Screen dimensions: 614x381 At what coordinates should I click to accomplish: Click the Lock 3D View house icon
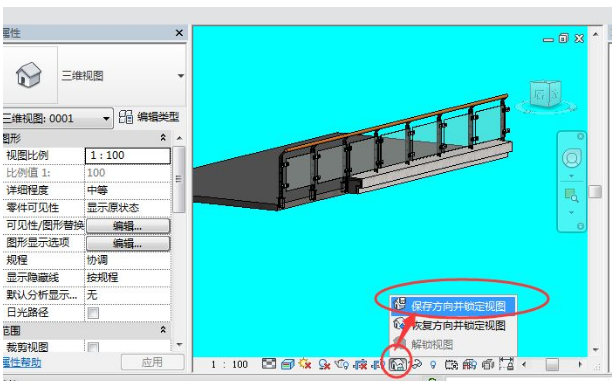tap(398, 365)
